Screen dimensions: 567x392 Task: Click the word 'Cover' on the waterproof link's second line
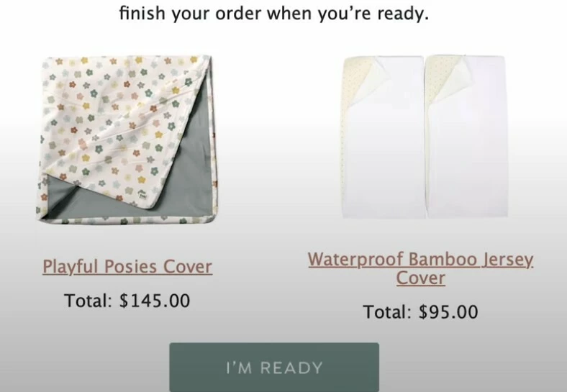pos(420,278)
